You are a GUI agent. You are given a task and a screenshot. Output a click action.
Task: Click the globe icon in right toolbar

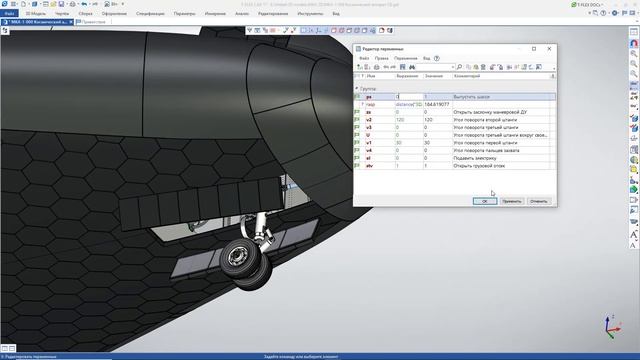(x=634, y=160)
